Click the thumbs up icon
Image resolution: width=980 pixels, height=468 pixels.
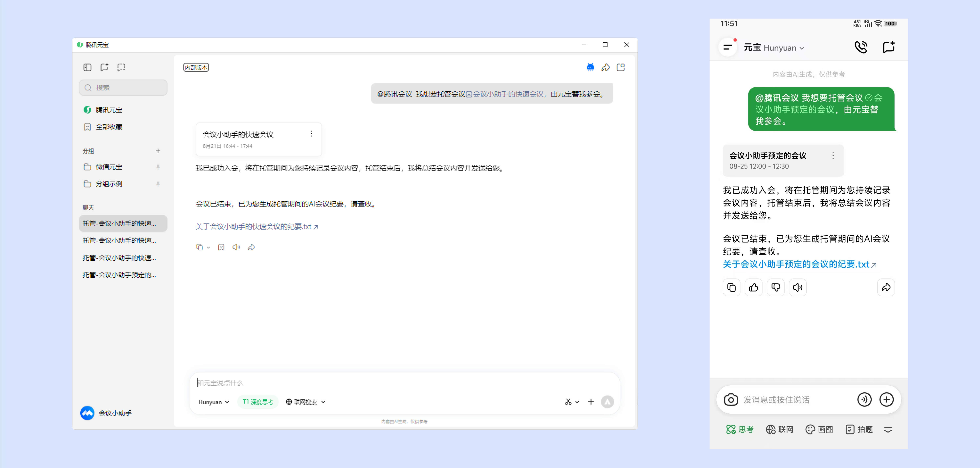tap(753, 288)
